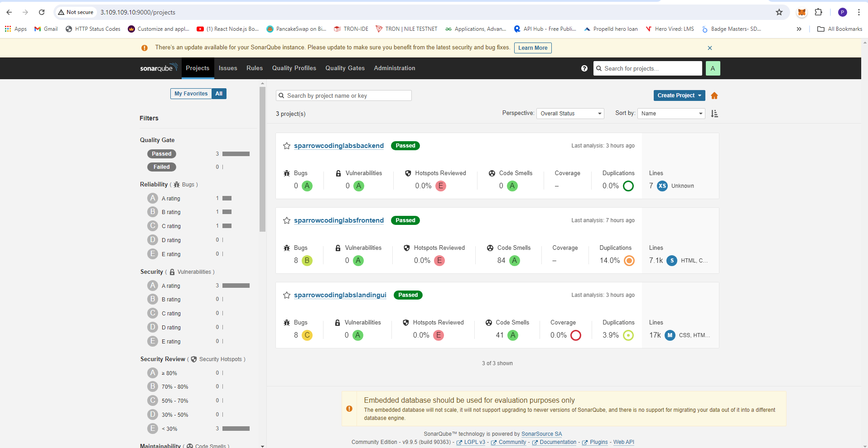
Task: Filter Security by A rating
Action: 164,286
